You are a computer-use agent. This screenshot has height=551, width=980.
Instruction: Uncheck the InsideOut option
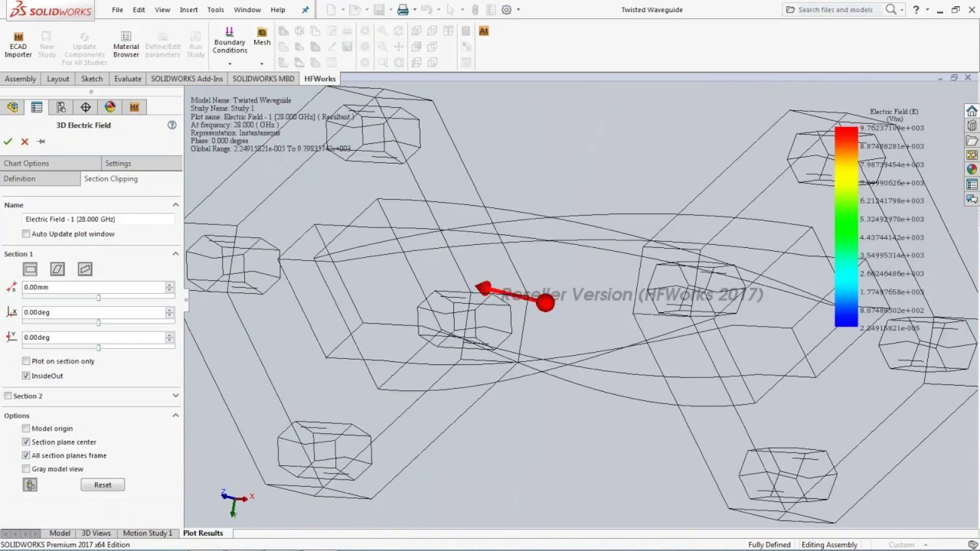pos(26,376)
